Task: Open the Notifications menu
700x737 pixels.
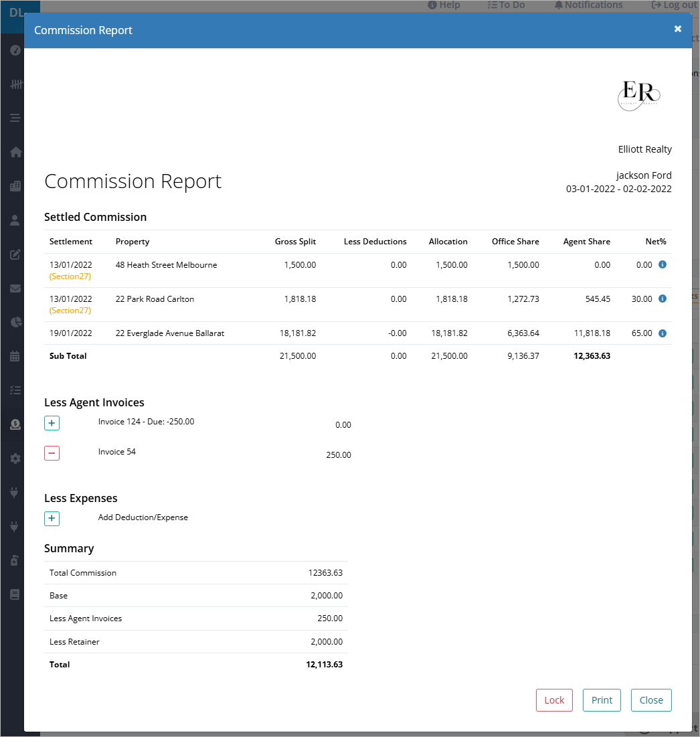Action: click(589, 5)
